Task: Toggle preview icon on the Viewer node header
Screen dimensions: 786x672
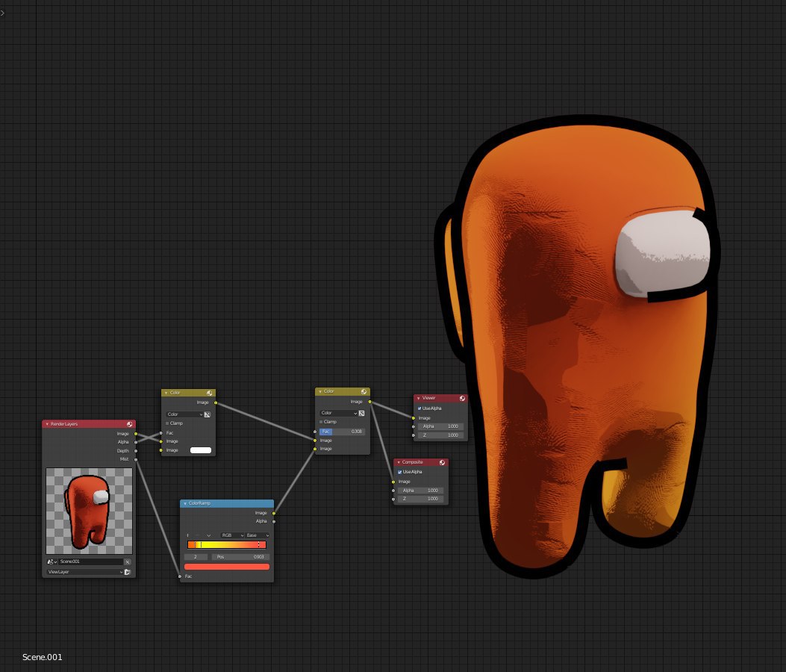Action: pos(462,398)
